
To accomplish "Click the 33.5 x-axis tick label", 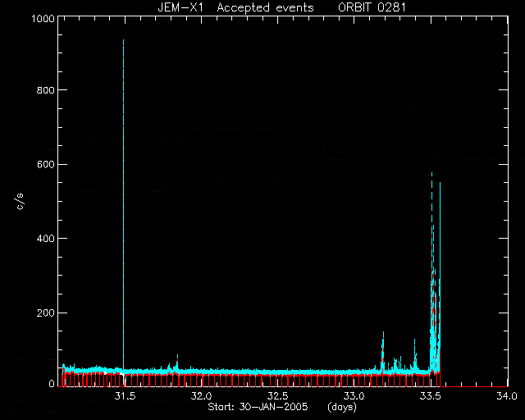I will coord(431,396).
